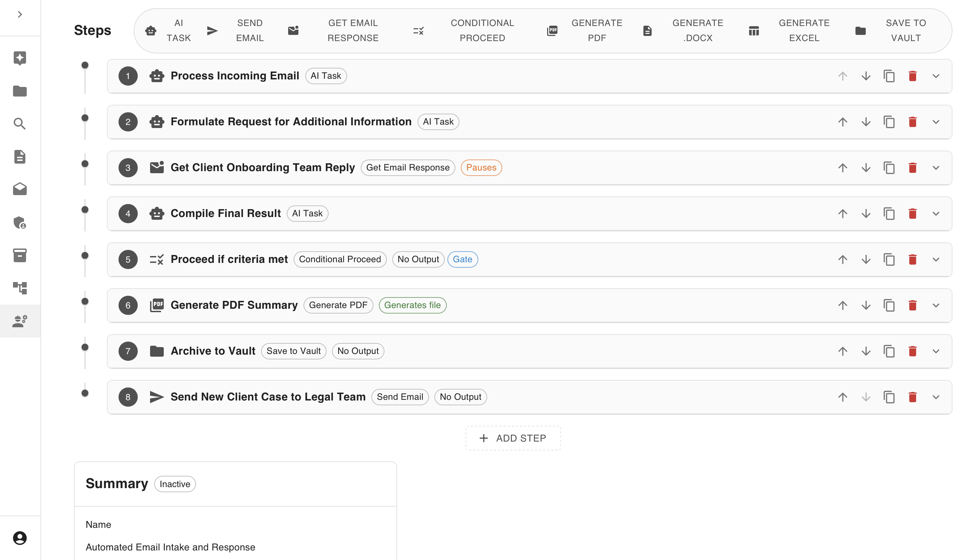The height and width of the screenshot is (560, 973).
Task: Click the user account avatar icon
Action: click(20, 538)
